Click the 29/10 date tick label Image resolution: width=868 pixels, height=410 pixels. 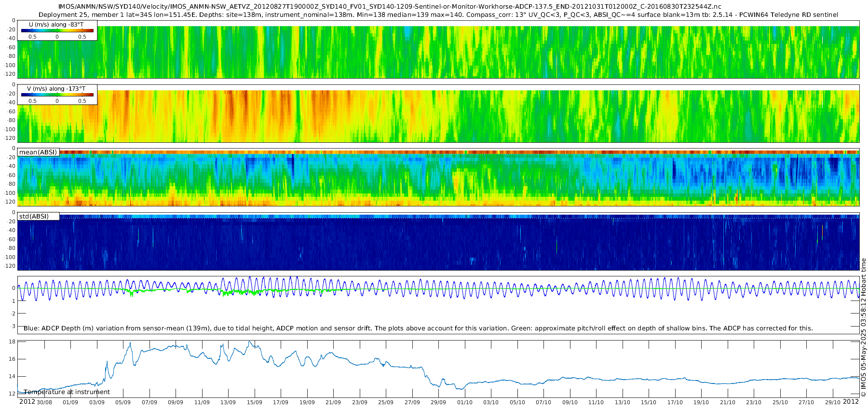pyautogui.click(x=833, y=402)
